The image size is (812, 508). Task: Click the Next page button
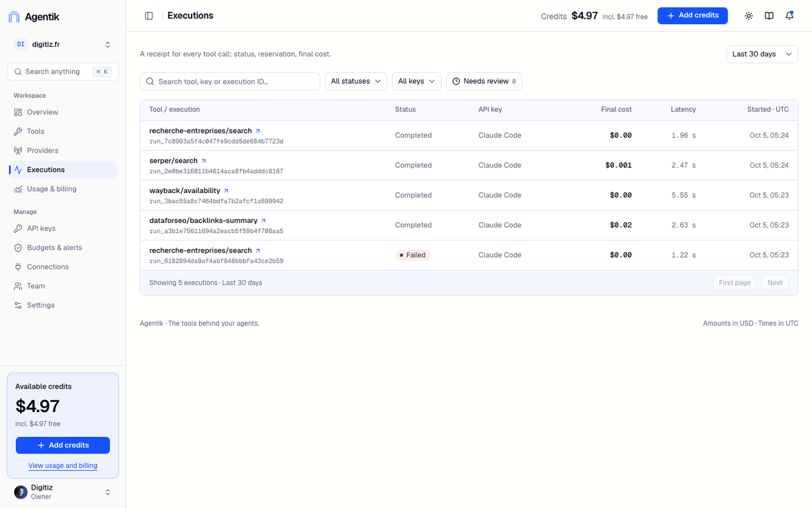coord(775,283)
